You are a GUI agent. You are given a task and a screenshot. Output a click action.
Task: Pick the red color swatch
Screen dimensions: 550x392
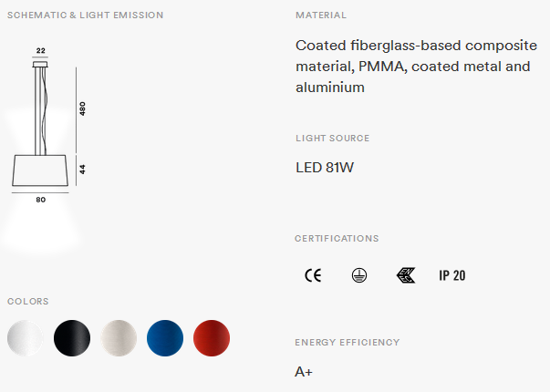point(212,338)
